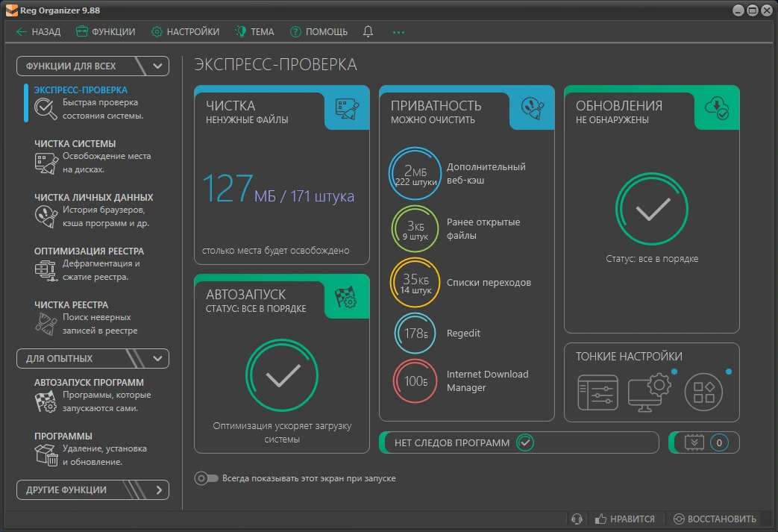
Task: Expand the 'Другие функции' section
Action: (x=159, y=489)
